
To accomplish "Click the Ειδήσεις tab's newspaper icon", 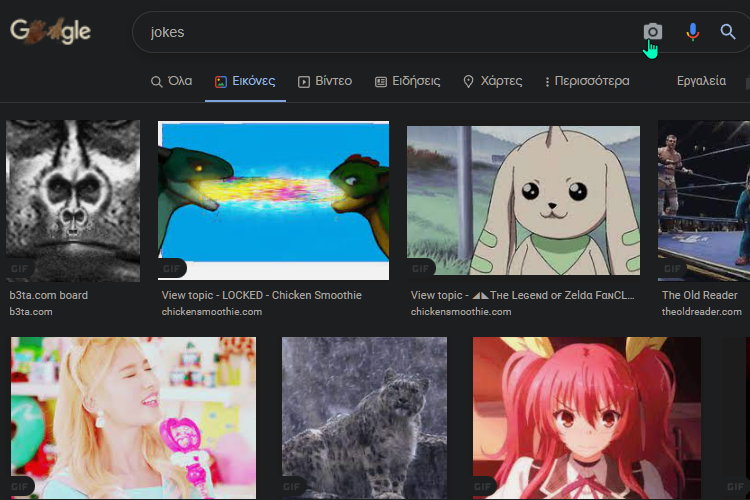I will [x=381, y=82].
